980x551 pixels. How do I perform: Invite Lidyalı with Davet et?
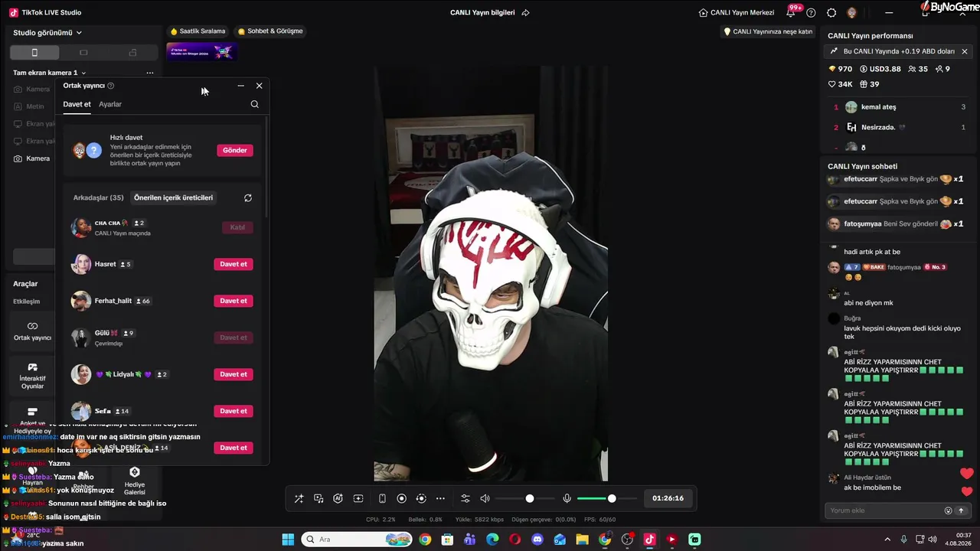tap(234, 374)
